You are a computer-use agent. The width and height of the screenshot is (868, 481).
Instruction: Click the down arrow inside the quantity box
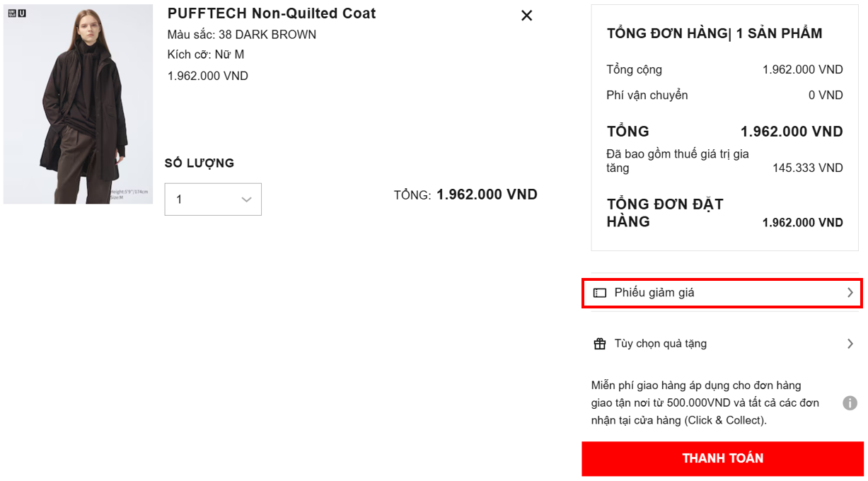(246, 199)
